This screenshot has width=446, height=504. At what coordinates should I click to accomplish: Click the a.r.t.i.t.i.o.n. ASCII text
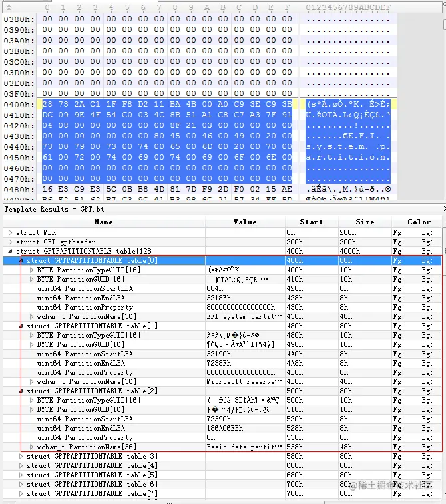pos(347,158)
